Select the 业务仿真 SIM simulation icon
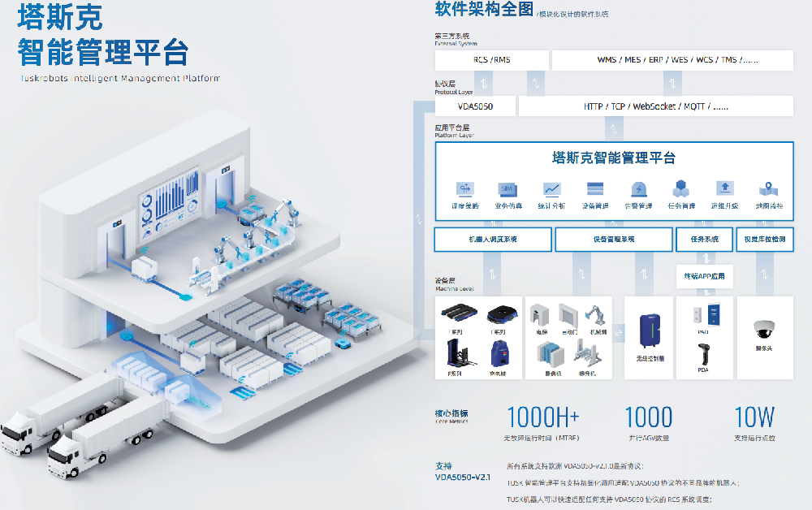This screenshot has height=510, width=812. tap(508, 188)
